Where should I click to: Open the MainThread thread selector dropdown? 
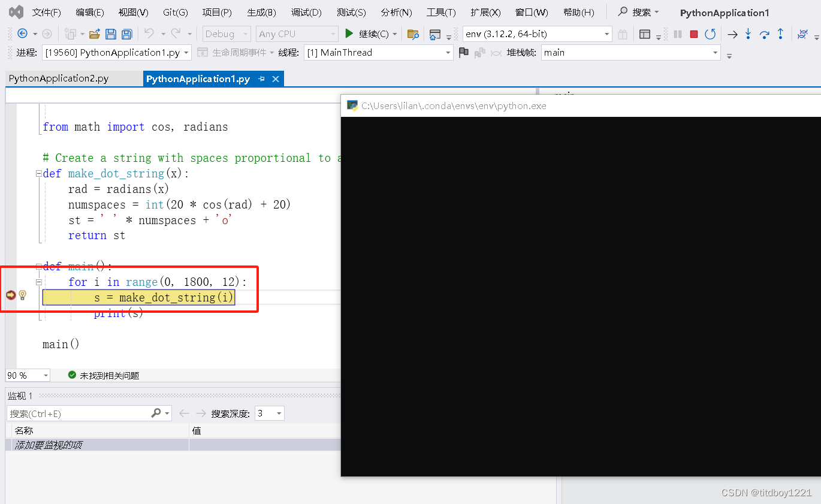pyautogui.click(x=448, y=53)
